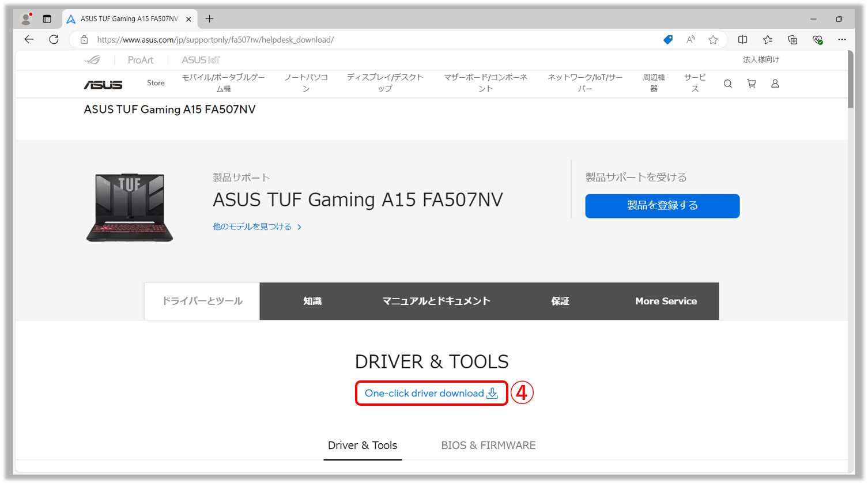Open the shopping cart
This screenshot has width=868, height=483.
(x=752, y=84)
